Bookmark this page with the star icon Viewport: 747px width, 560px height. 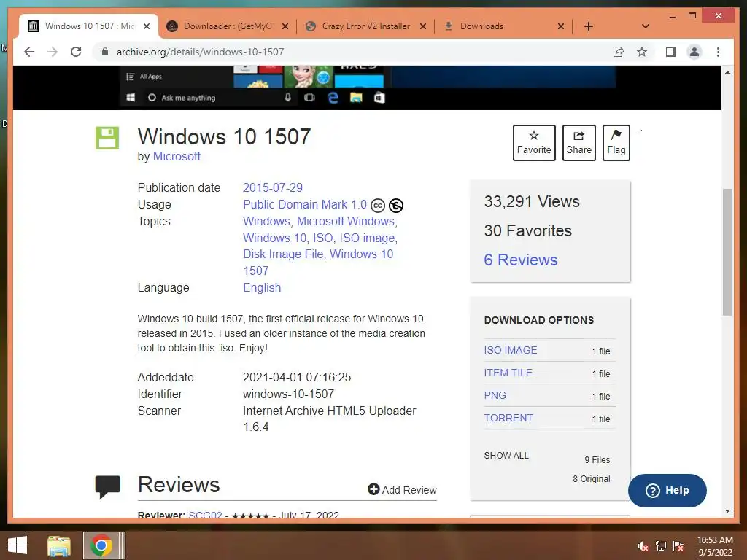(642, 52)
